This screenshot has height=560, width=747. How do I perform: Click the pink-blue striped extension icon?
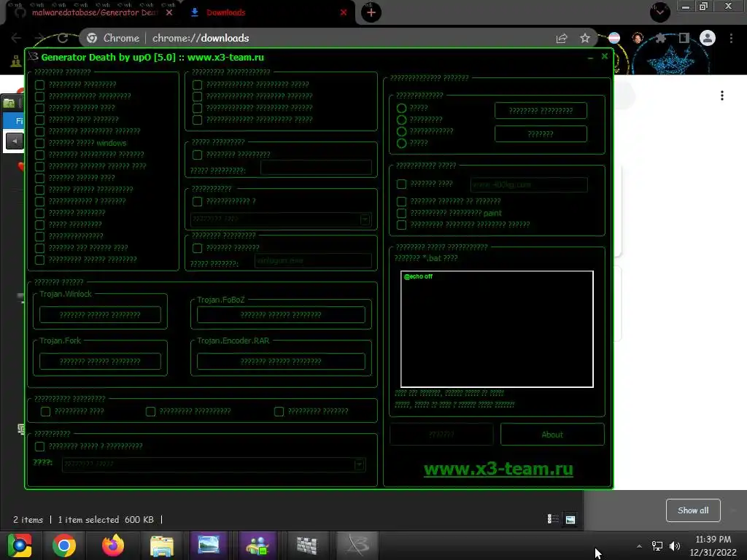pos(614,38)
